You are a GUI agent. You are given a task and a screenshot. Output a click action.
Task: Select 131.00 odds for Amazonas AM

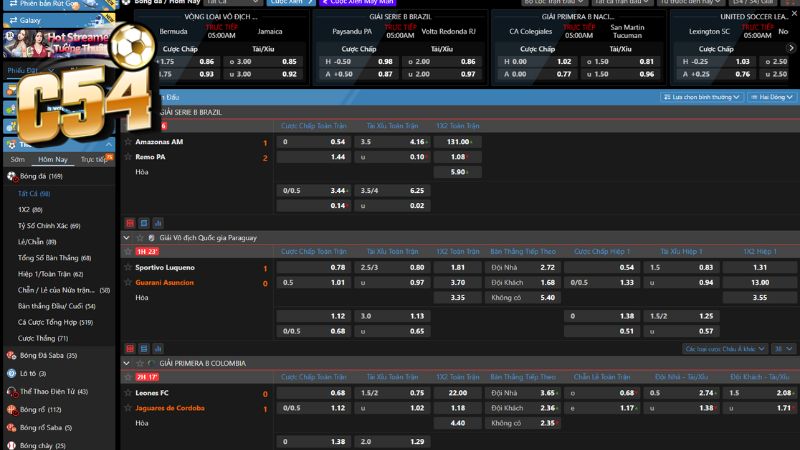click(x=459, y=142)
